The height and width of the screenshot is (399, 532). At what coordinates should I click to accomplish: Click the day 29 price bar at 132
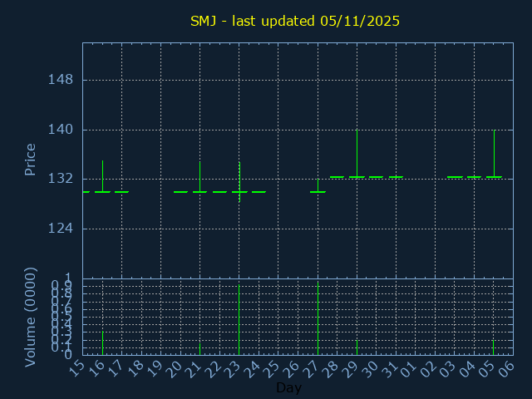[357, 176]
